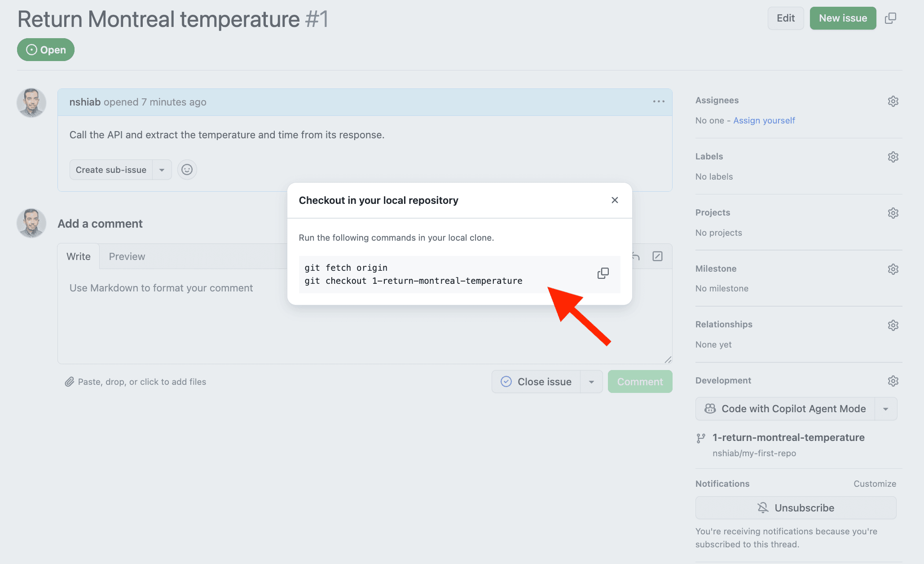Click the New issue button
Screen dimensions: 924x564
tap(843, 18)
